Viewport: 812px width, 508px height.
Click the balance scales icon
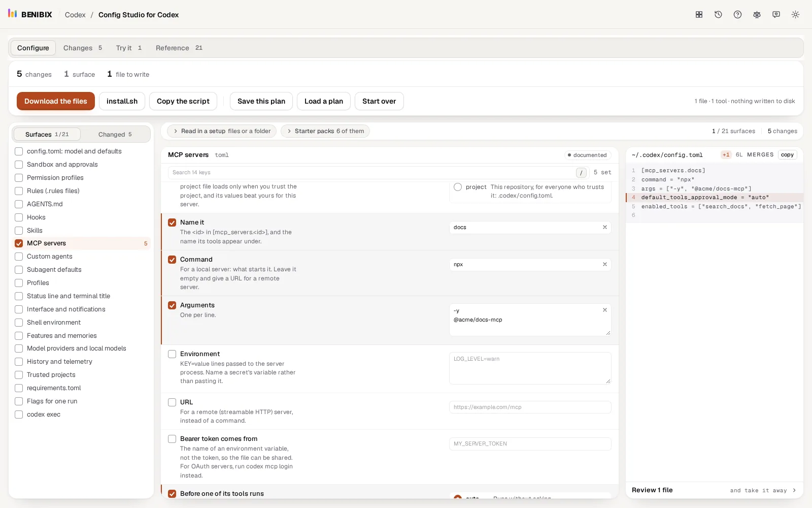point(757,15)
